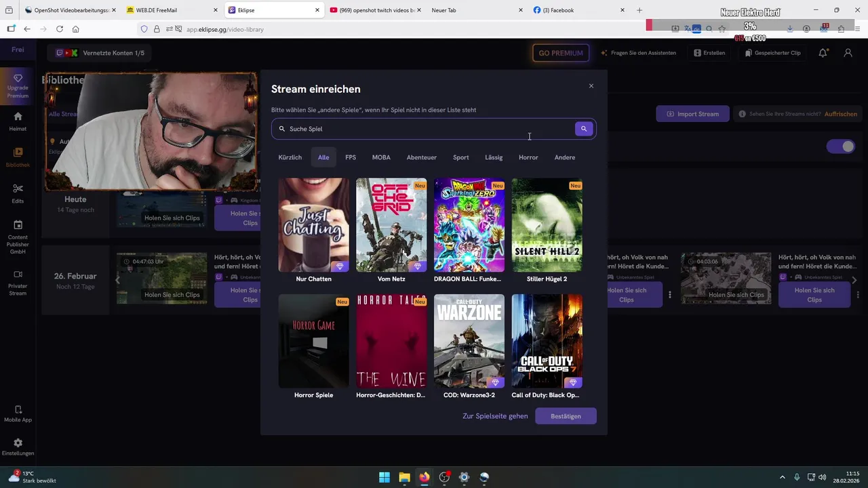Switch to the Facebook browser tab

click(580, 10)
